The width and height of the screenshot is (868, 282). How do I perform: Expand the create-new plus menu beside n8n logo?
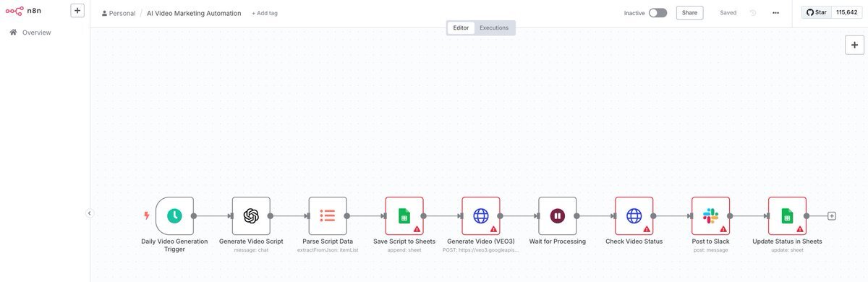point(77,11)
